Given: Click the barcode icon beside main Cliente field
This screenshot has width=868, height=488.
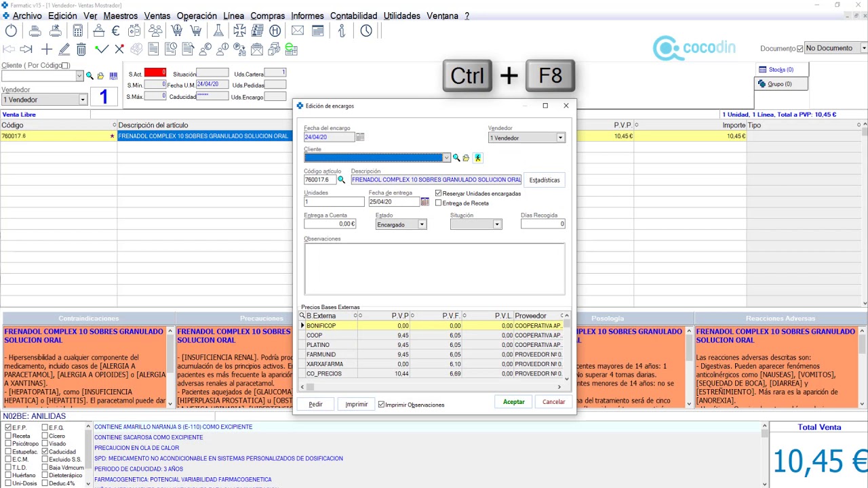Looking at the screenshot, I should click(x=113, y=76).
